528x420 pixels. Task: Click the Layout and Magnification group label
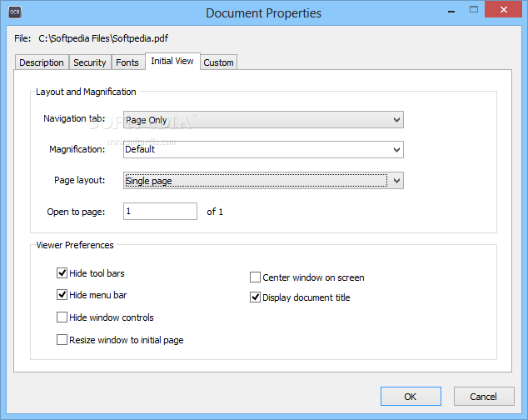(86, 92)
